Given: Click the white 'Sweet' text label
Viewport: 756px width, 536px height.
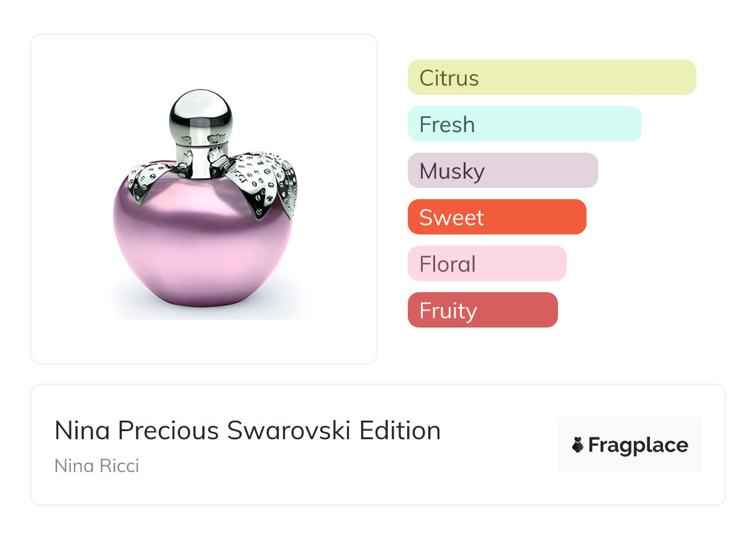Looking at the screenshot, I should 451,218.
